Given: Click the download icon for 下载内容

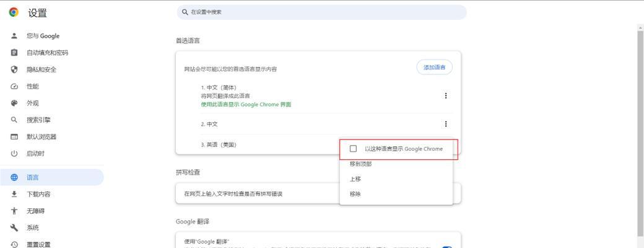Looking at the screenshot, I should click(x=14, y=194).
